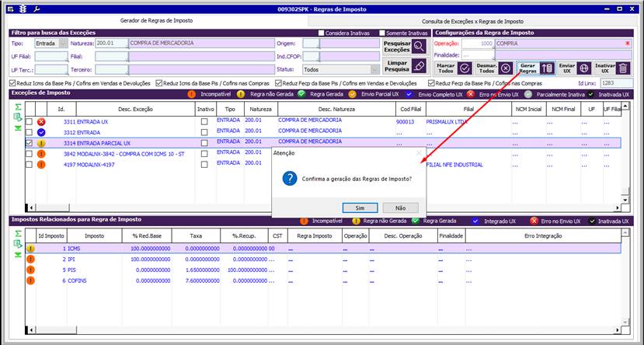Click the Desmarcar Todos X icon
The width and height of the screenshot is (644, 345).
pyautogui.click(x=506, y=68)
